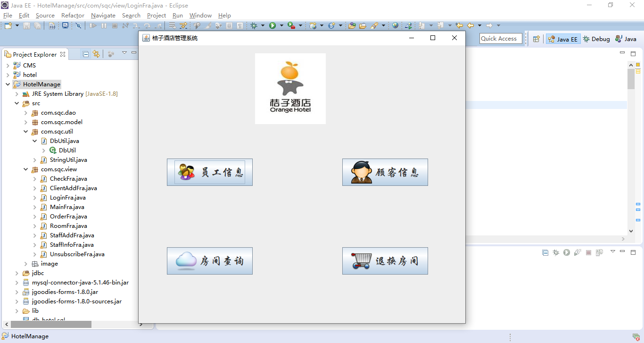Collapse the com.sqc.view package
The width and height of the screenshot is (644, 343).
point(26,169)
